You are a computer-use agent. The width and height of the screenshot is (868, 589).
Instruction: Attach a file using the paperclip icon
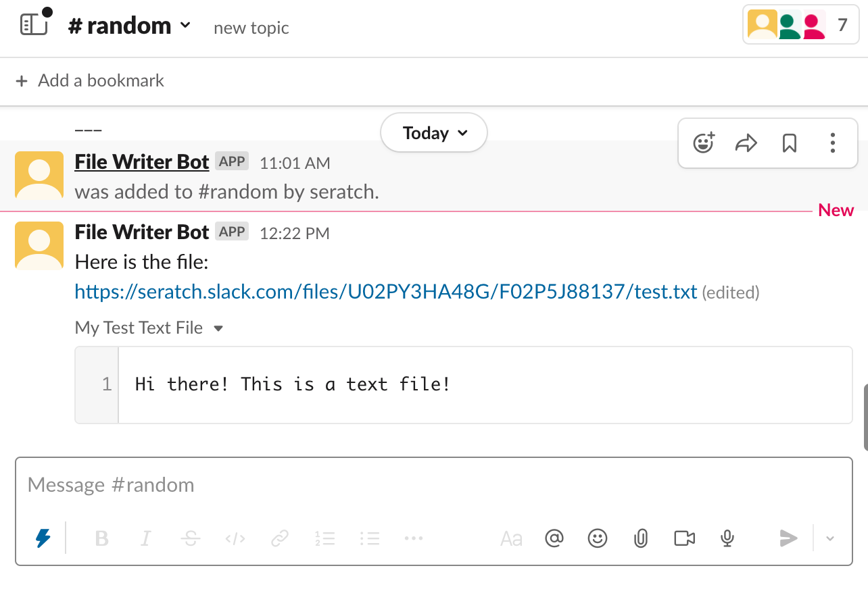coord(640,538)
